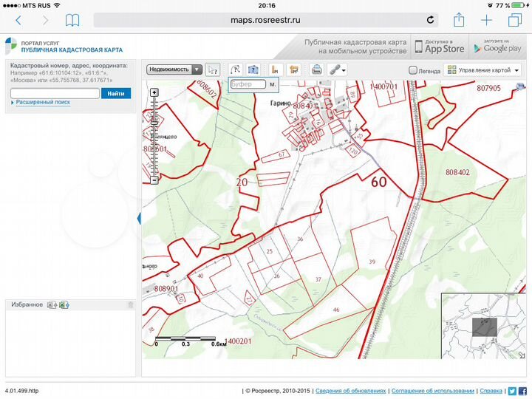Click the map zoom level slider

154,137
